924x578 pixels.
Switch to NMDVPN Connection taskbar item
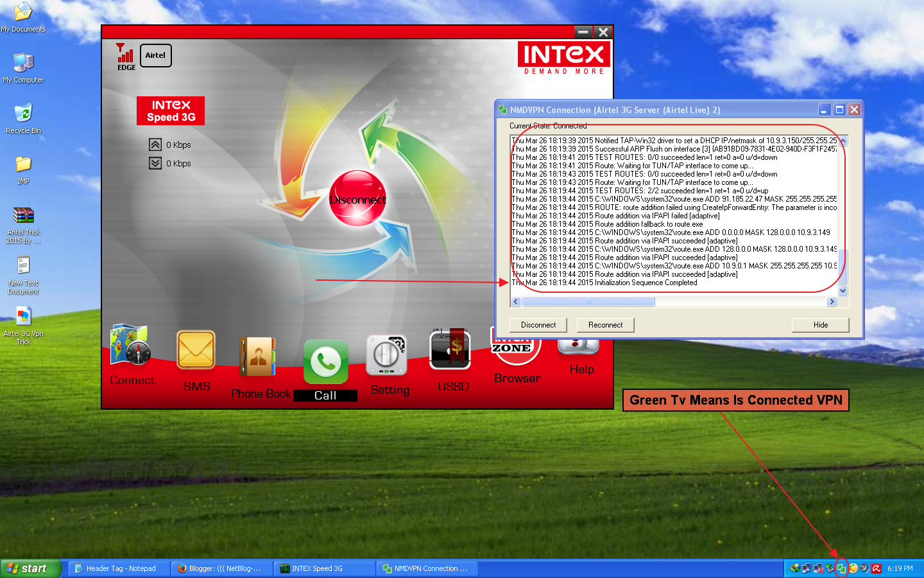[427, 568]
